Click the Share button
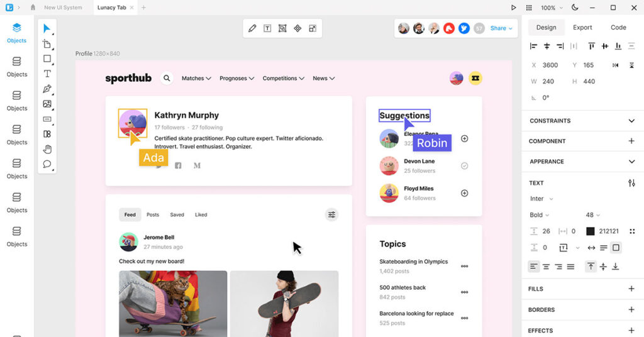 click(x=501, y=28)
